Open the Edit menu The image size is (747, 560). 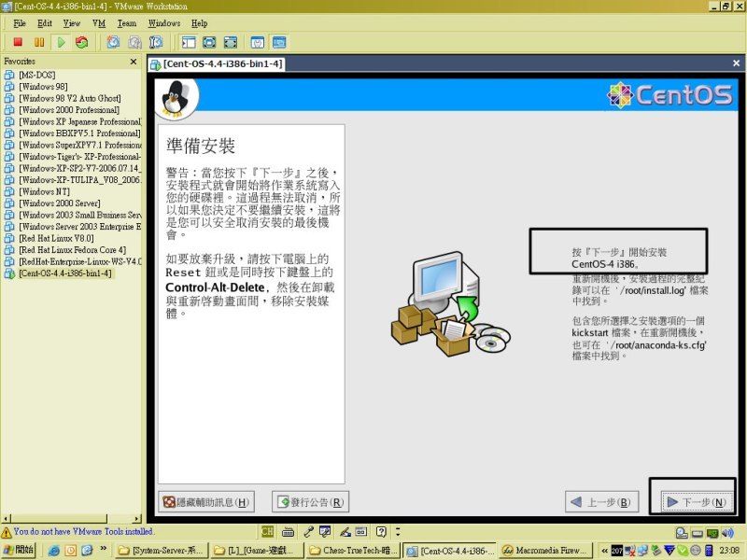pyautogui.click(x=45, y=23)
